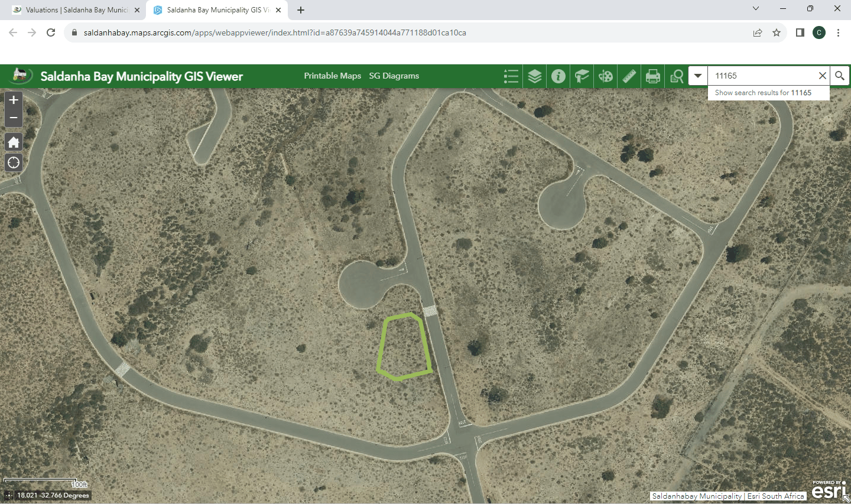851x504 pixels.
Task: Share this page from the address bar
Action: 758,32
